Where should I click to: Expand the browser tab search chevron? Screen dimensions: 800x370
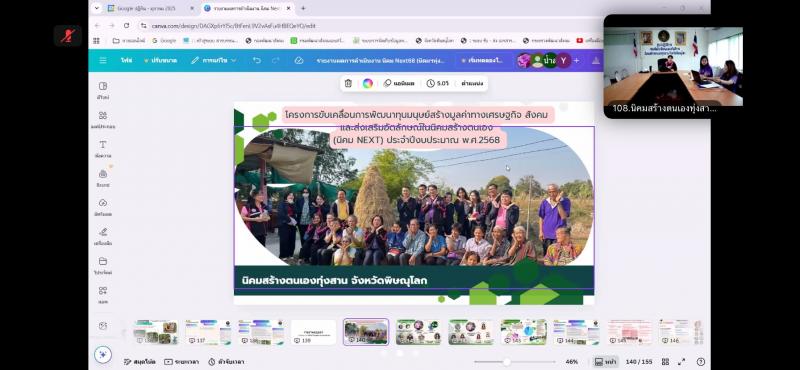tap(97, 8)
